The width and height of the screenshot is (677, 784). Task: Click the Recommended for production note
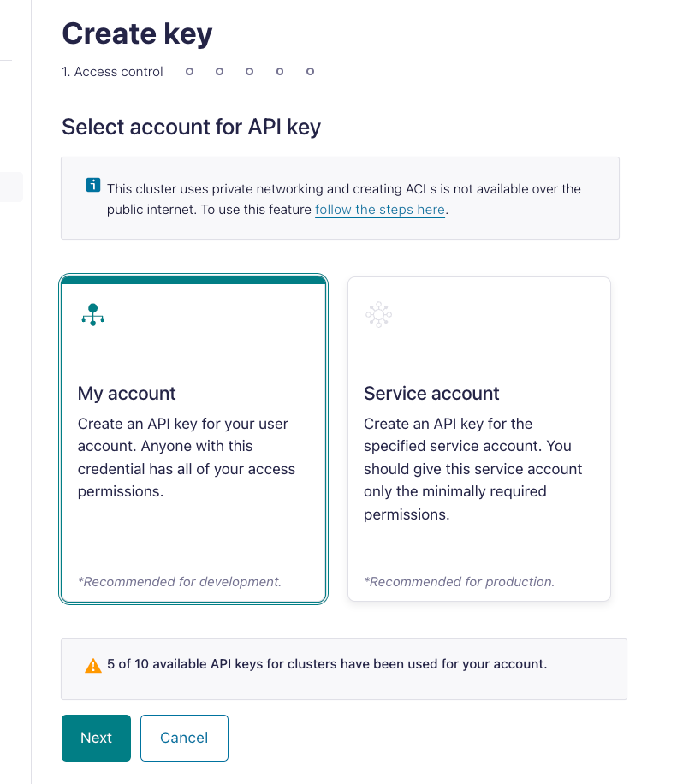460,582
